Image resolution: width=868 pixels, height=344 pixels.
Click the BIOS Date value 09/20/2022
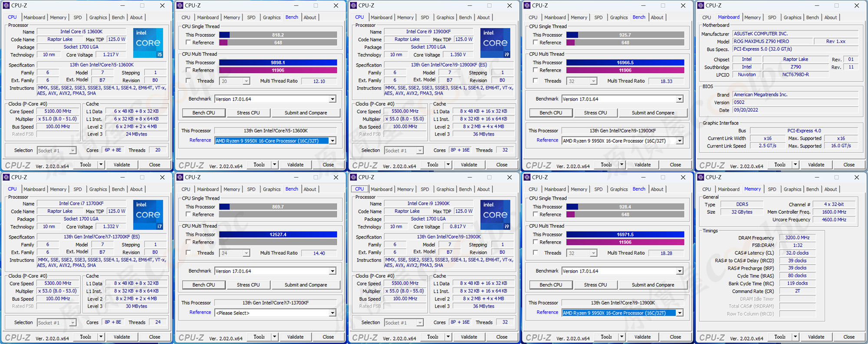click(795, 110)
